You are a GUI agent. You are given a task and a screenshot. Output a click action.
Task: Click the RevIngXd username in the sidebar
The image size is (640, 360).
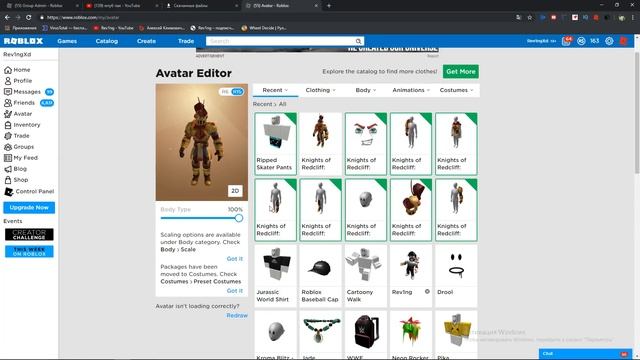(17, 54)
